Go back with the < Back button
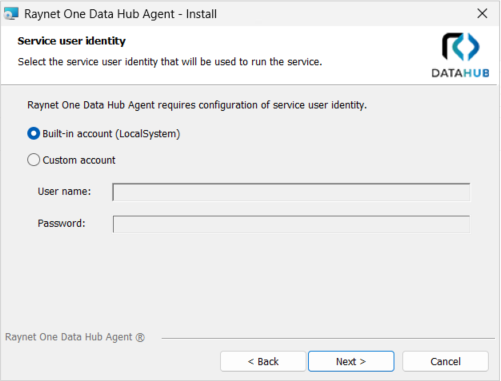Screen dimensions: 501x381 263,361
